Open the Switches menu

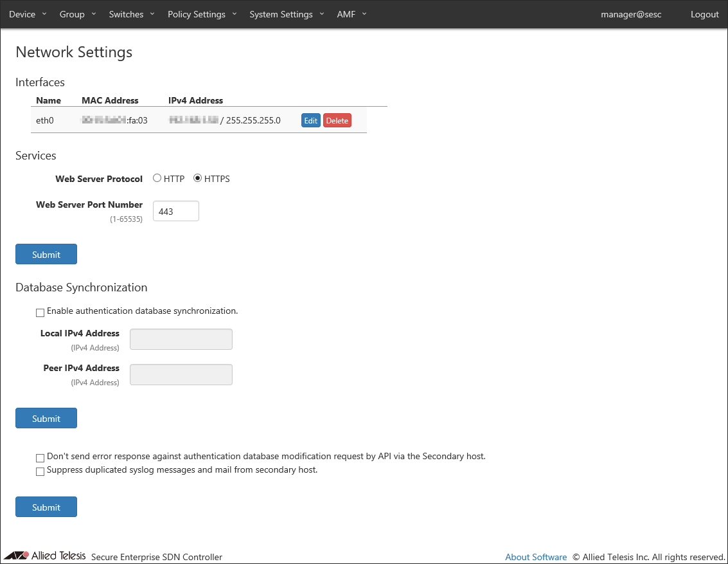[131, 14]
